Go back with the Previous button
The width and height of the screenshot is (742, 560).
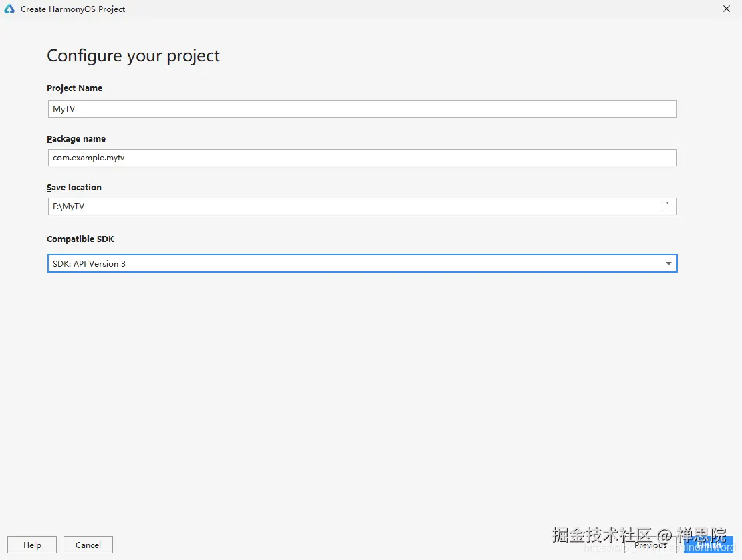click(x=650, y=545)
